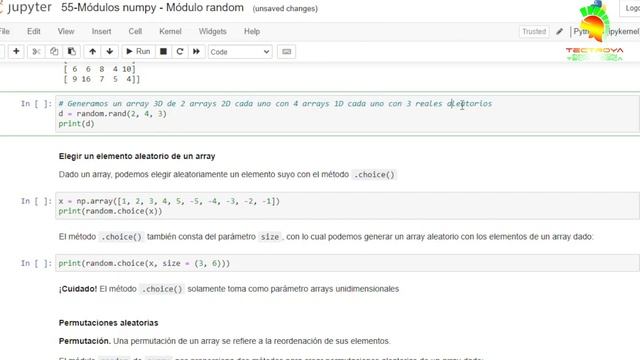The width and height of the screenshot is (640, 360).
Task: Open the Insert menu
Action: 101,31
